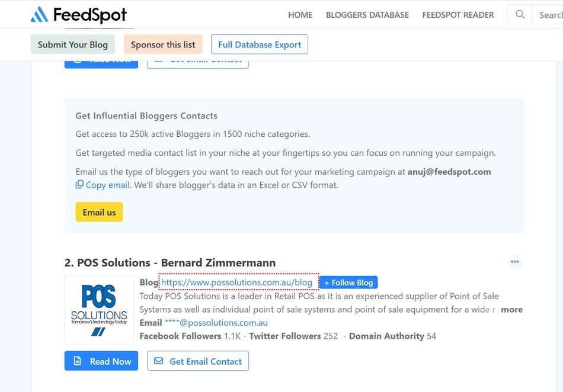Open the three-dots options for POS Solutions
The image size is (563, 392).
point(515,262)
